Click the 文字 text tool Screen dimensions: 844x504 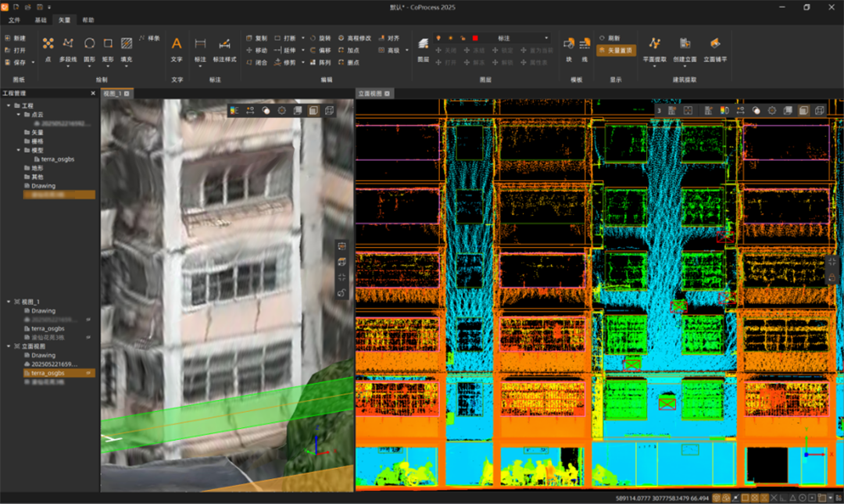click(x=177, y=45)
